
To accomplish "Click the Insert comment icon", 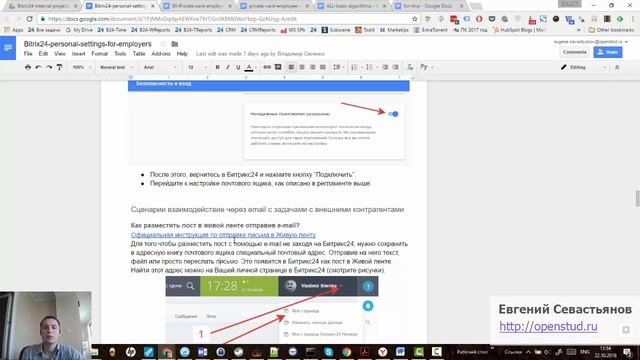I will coord(278,67).
